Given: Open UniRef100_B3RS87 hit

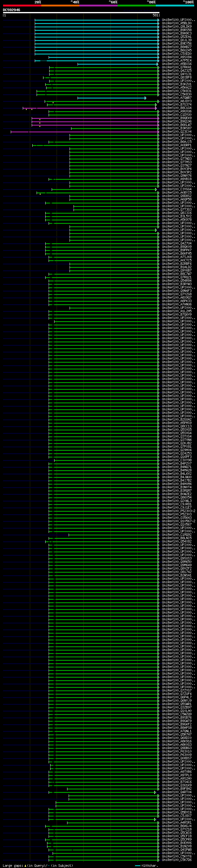Looking at the screenshot, I should [177, 128].
